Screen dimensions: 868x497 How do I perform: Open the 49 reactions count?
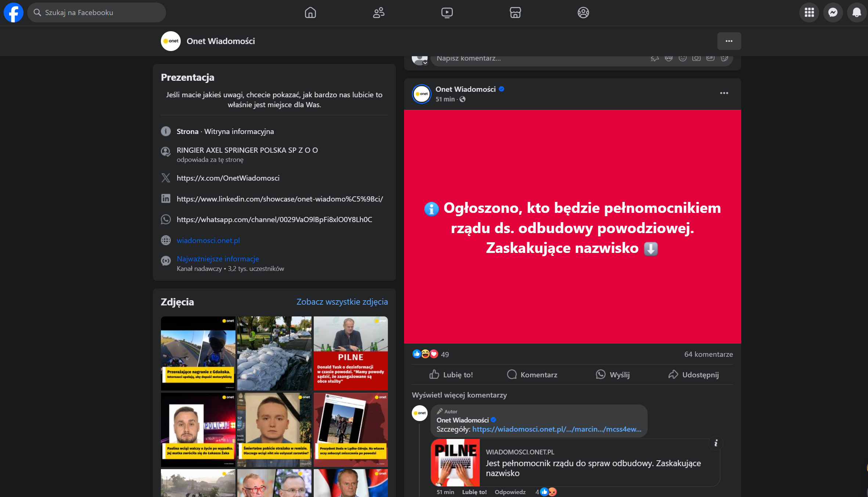point(445,355)
